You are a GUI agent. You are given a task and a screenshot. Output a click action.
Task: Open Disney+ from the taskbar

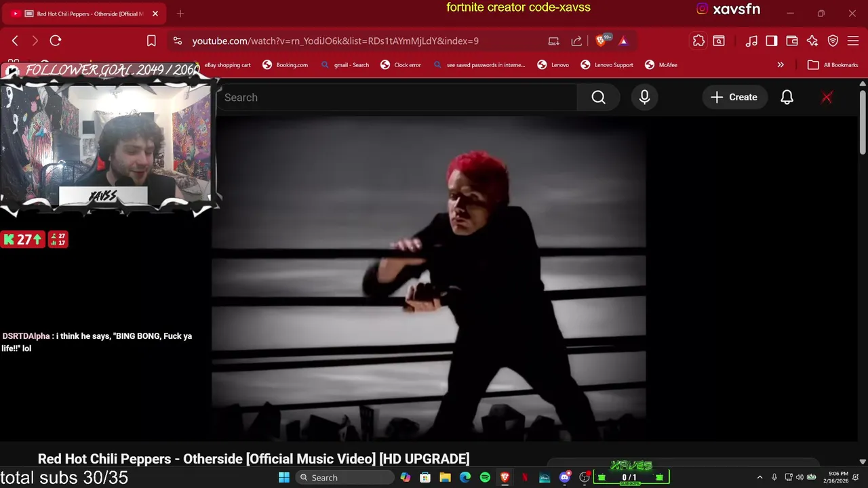(545, 477)
